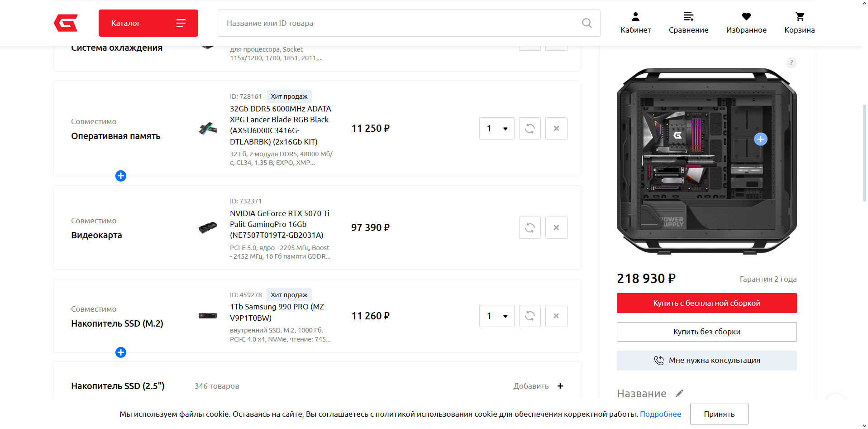Click the plus icon under Накопитель SSD (M.2)
868x429 pixels.
point(121,352)
